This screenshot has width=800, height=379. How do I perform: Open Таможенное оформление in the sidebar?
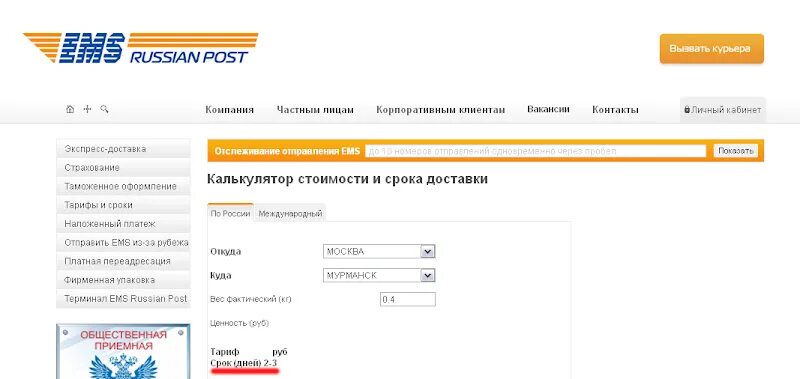point(123,187)
